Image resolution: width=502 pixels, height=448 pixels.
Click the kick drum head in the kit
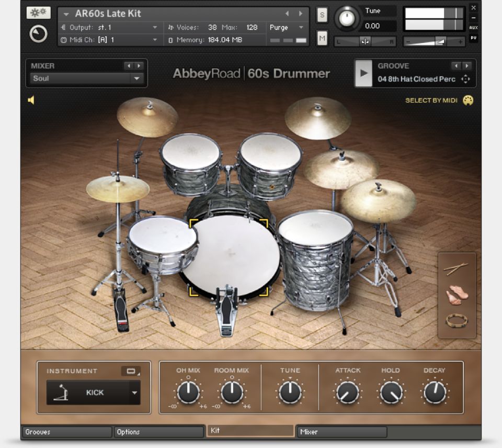tap(231, 251)
